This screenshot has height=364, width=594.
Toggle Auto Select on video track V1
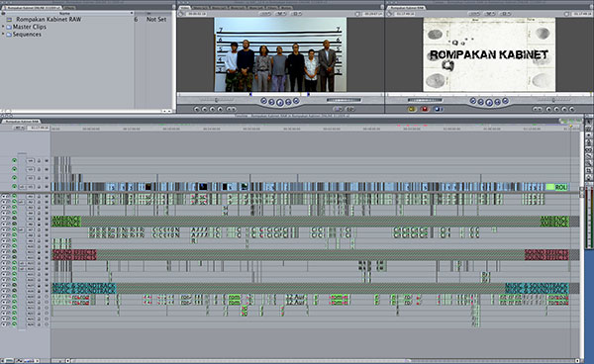tap(47, 187)
